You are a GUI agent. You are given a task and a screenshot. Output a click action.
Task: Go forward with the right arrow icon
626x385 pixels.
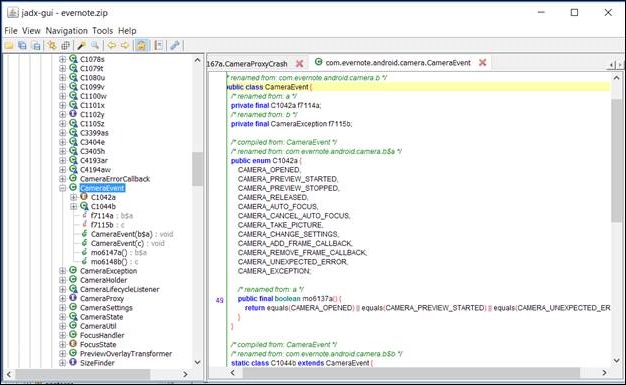[125, 46]
